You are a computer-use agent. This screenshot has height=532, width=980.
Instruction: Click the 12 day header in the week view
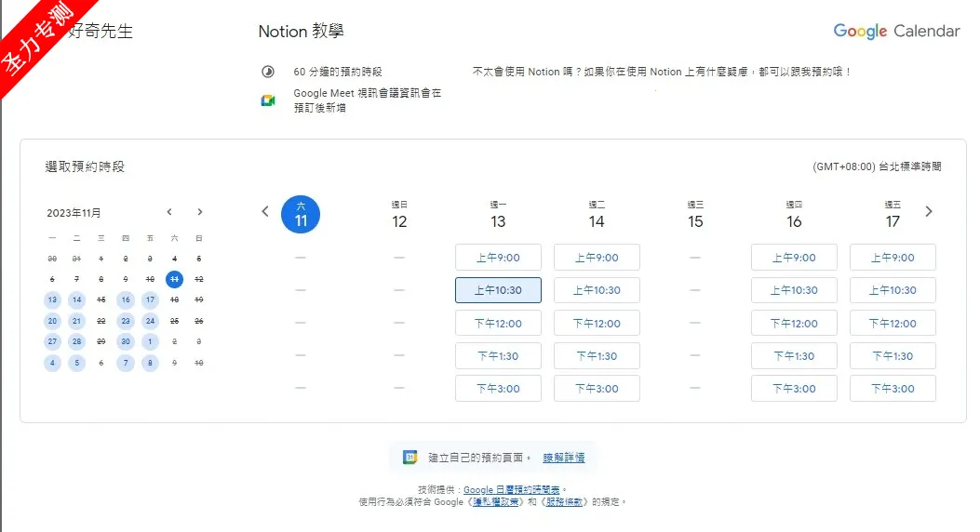pyautogui.click(x=399, y=216)
